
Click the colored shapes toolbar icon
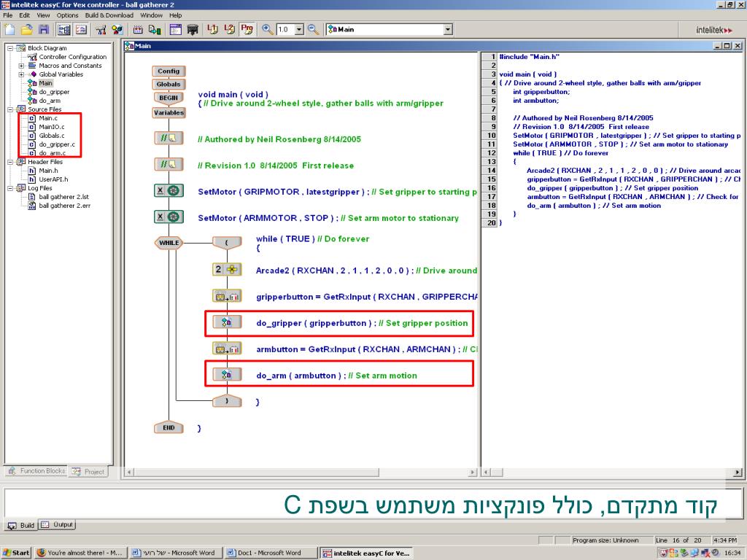[117, 29]
